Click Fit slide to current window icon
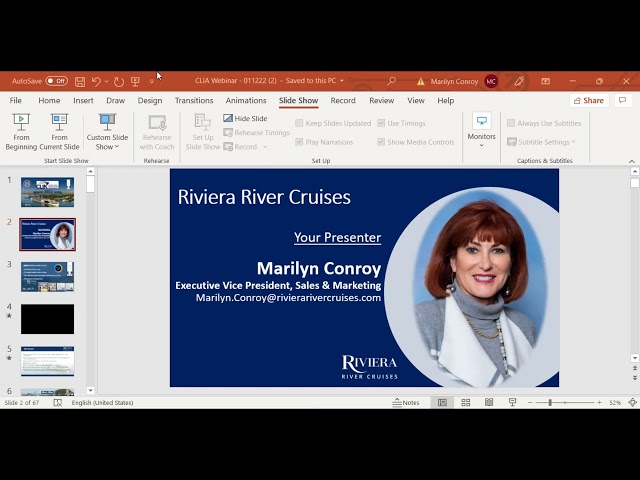This screenshot has width=640, height=480. [632, 403]
